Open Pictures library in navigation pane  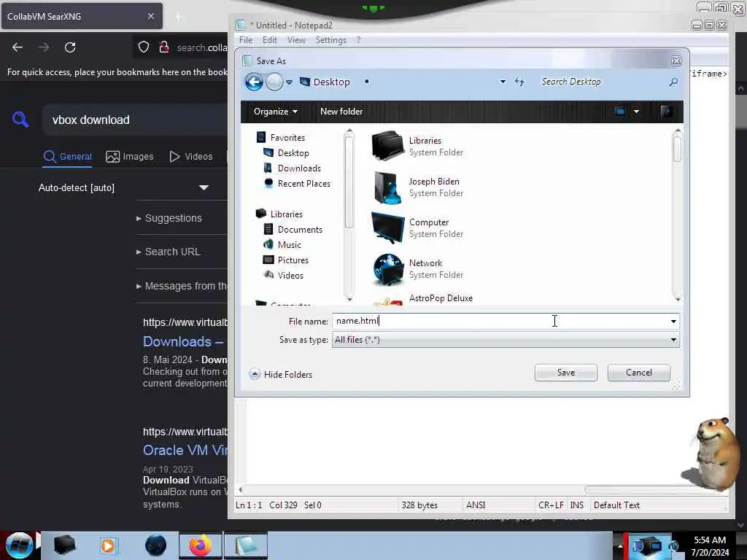pos(293,260)
